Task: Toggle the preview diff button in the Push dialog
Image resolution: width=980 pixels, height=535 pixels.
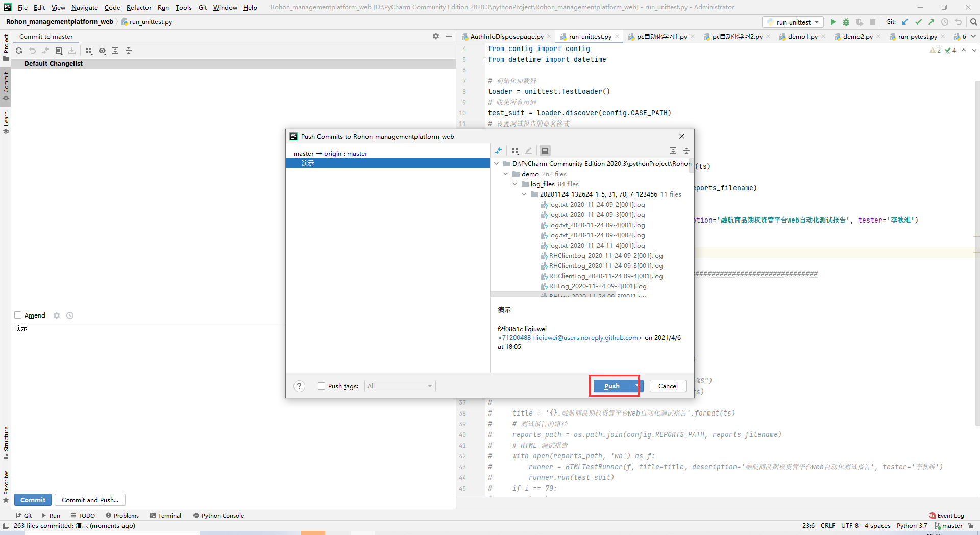Action: (545, 151)
